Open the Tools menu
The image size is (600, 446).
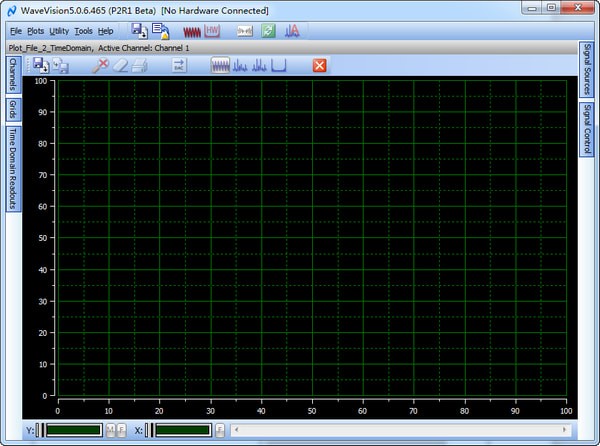coord(83,31)
